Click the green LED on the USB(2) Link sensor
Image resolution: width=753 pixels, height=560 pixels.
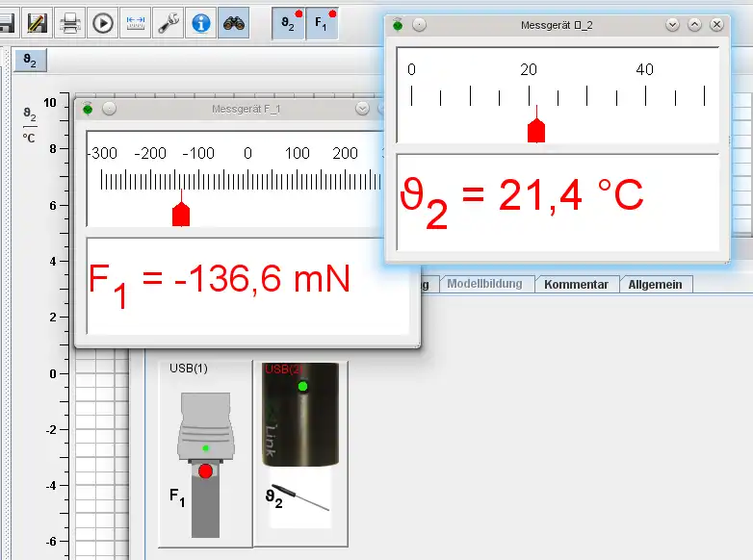(x=302, y=386)
